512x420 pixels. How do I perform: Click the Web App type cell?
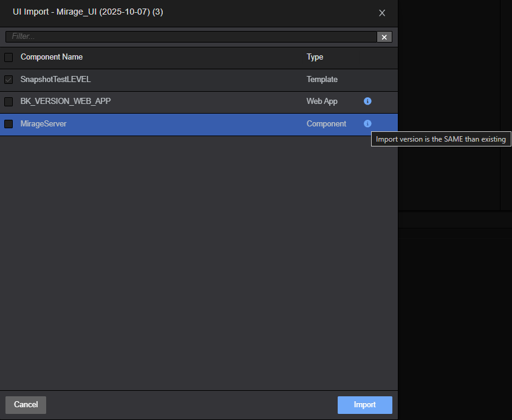[x=322, y=102]
